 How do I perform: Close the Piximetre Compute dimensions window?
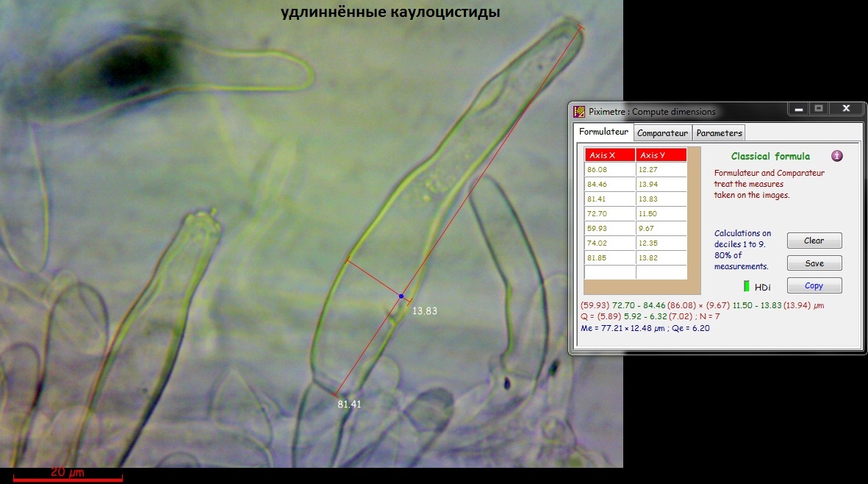coord(846,109)
